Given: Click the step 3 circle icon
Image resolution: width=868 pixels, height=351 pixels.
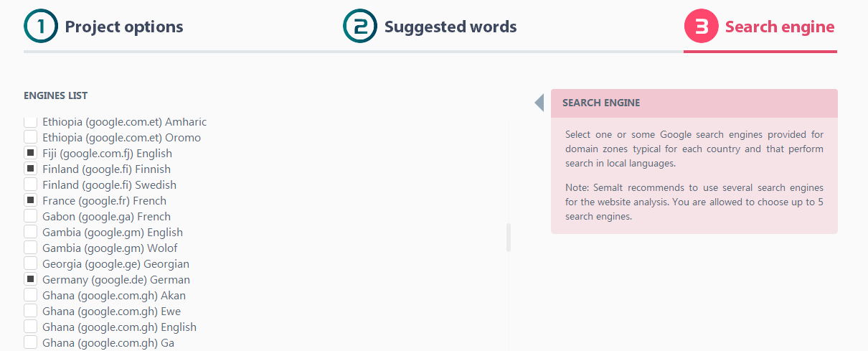Looking at the screenshot, I should (701, 27).
